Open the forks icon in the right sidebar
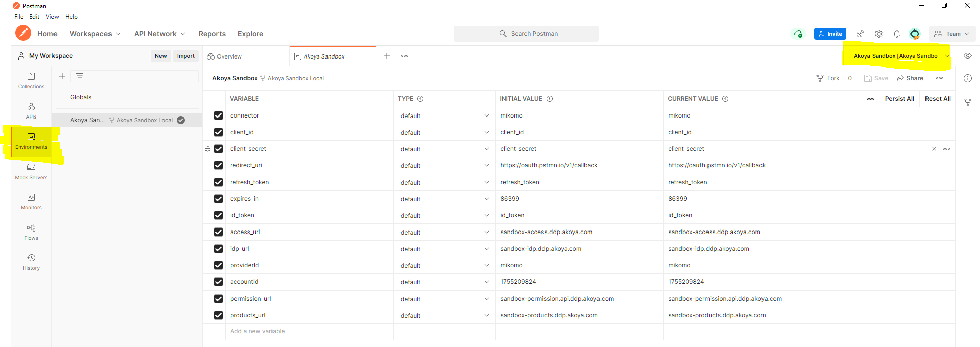 pyautogui.click(x=968, y=102)
